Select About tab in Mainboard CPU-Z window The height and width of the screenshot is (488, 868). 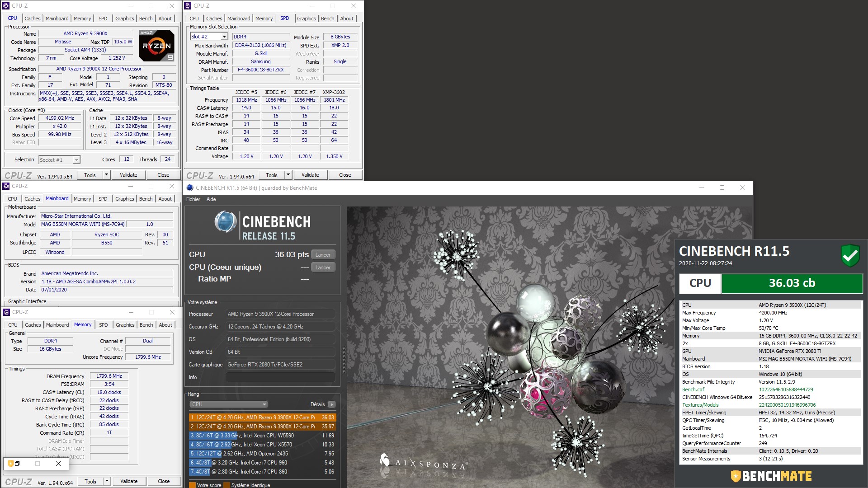pyautogui.click(x=165, y=199)
